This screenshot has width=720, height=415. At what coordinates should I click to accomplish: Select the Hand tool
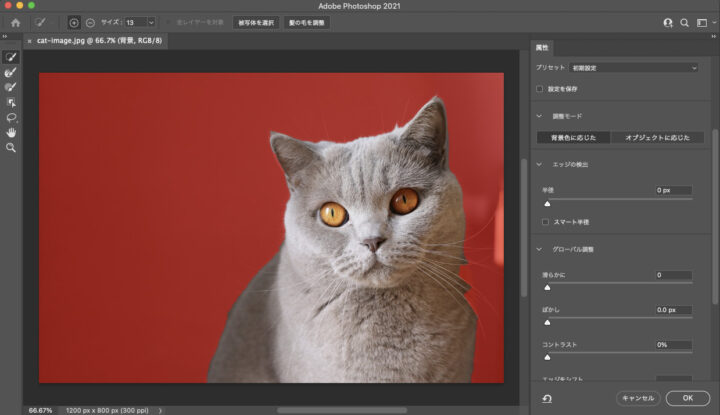click(11, 133)
